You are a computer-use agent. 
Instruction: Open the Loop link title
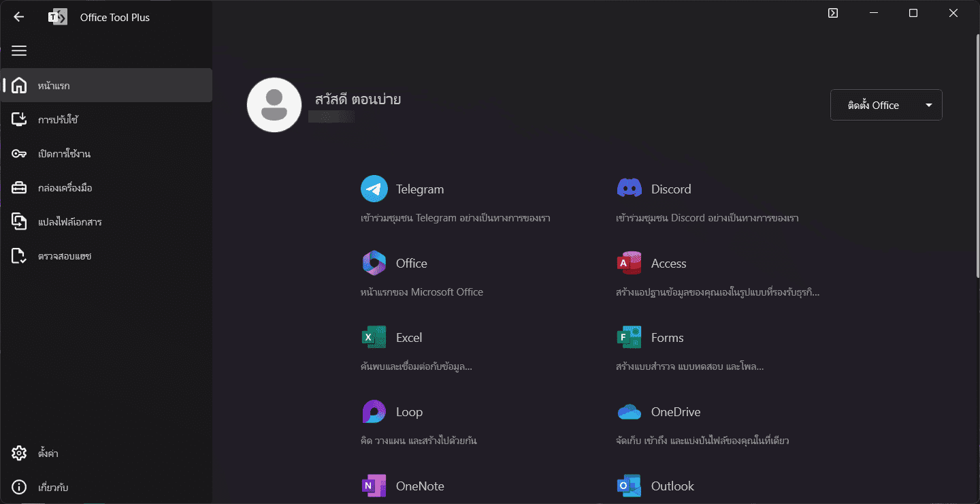409,412
